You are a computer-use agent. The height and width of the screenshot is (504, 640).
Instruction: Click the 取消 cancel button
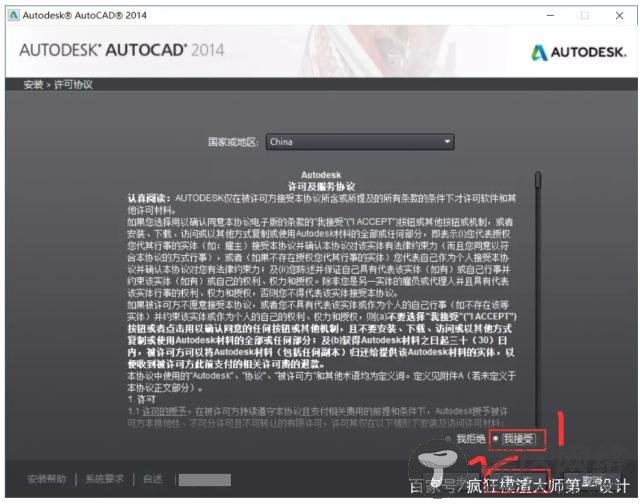(591, 481)
